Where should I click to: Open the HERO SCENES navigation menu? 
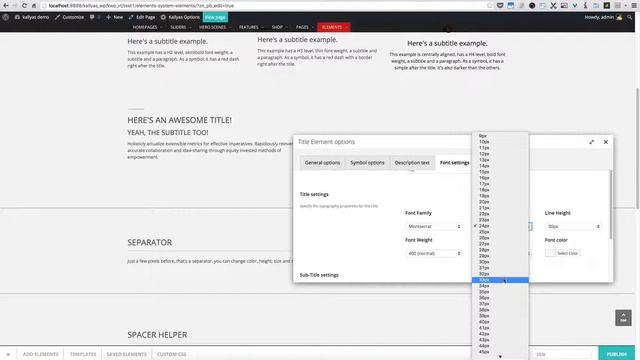214,27
